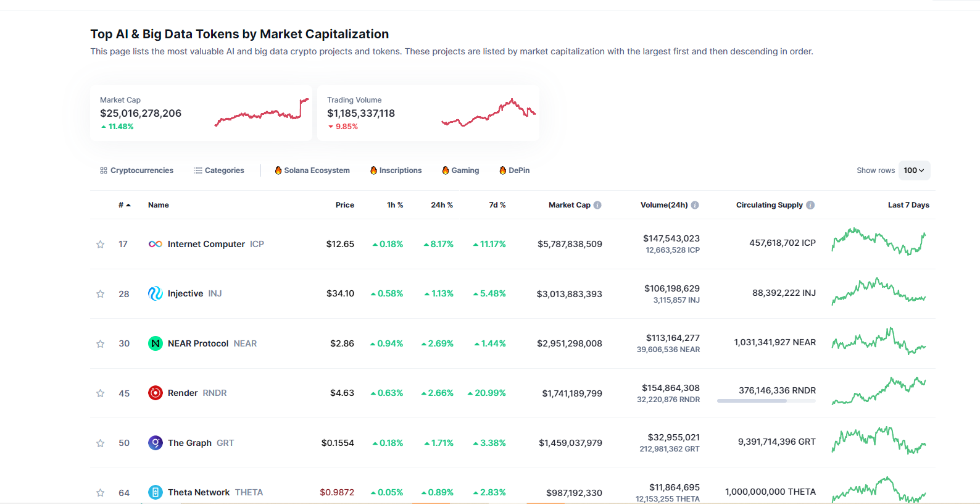Viewport: 980px width, 504px height.
Task: Click Injective volume $106,198,629
Action: click(x=672, y=288)
